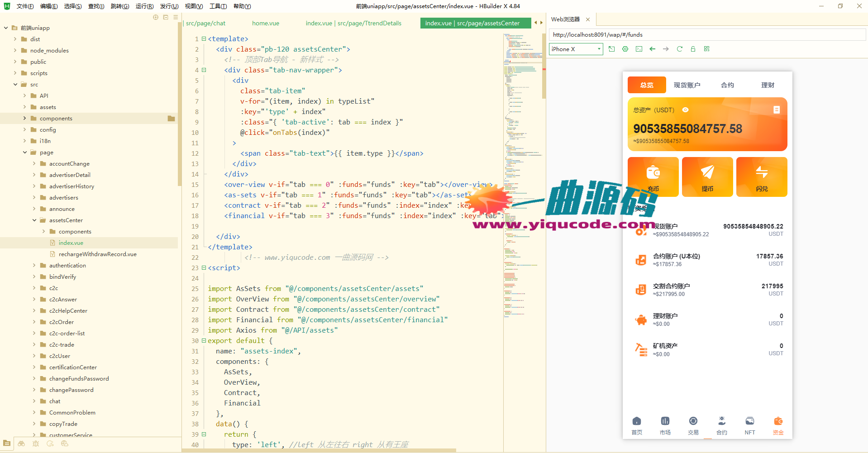Image resolution: width=868 pixels, height=453 pixels.
Task: Tap the 充币 deposit icon in app preview
Action: click(653, 176)
